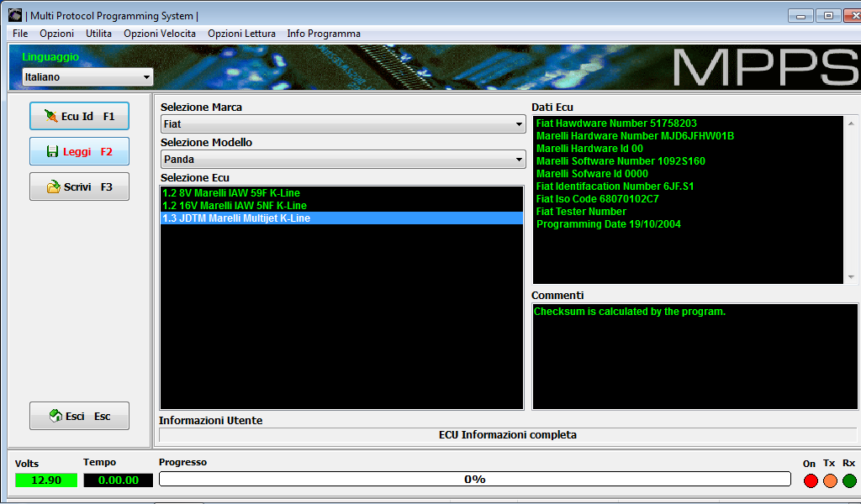The height and width of the screenshot is (504, 861).
Task: Maximize the MPPS window
Action: (828, 16)
